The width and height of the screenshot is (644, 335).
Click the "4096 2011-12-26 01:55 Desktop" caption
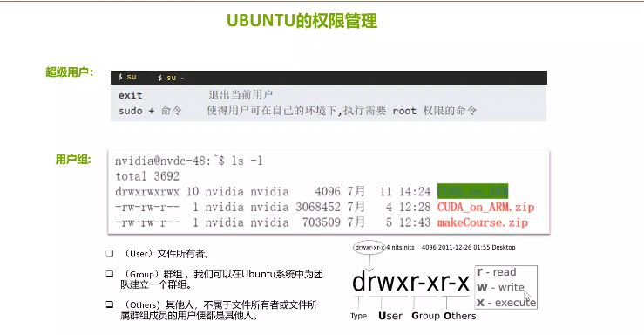[468, 247]
